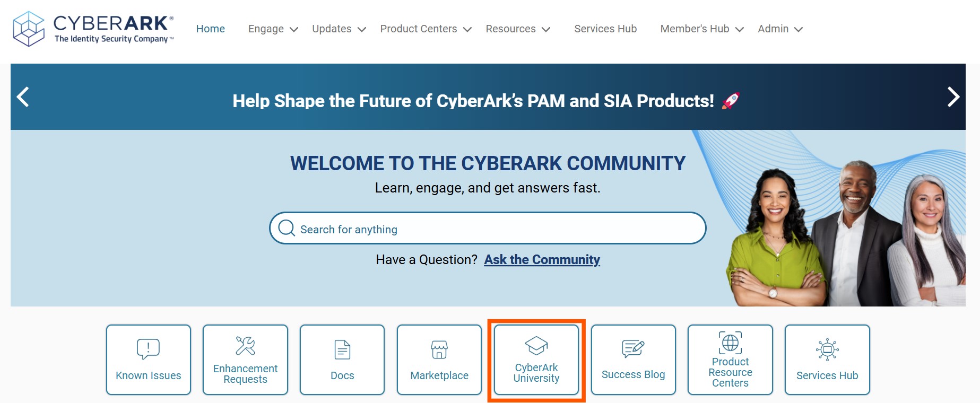Viewport: 980px width, 403px height.
Task: Open the Home nav link
Action: [x=211, y=29]
